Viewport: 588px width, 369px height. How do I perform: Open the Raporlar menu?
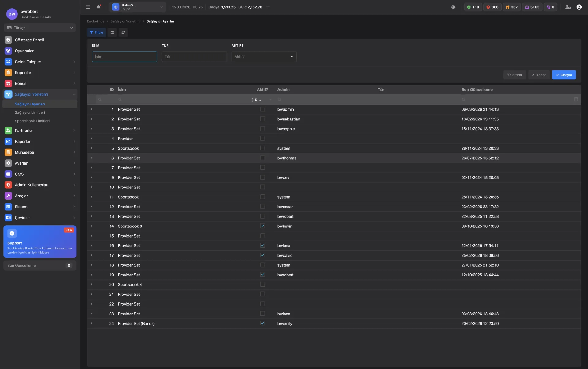[23, 142]
